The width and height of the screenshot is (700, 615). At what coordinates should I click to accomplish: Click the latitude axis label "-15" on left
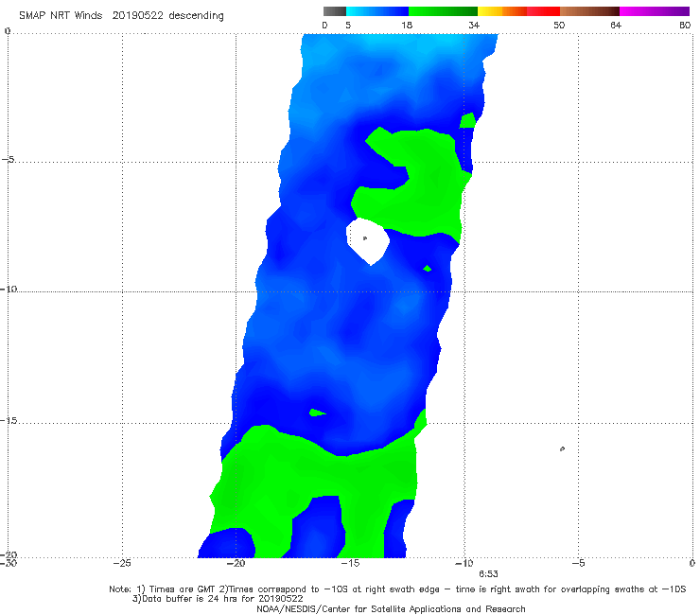(x=9, y=421)
